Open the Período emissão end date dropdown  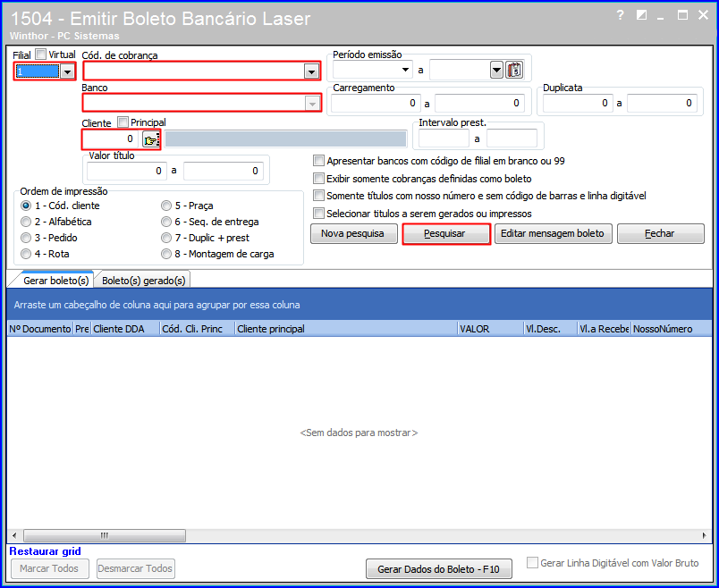pyautogui.click(x=496, y=70)
